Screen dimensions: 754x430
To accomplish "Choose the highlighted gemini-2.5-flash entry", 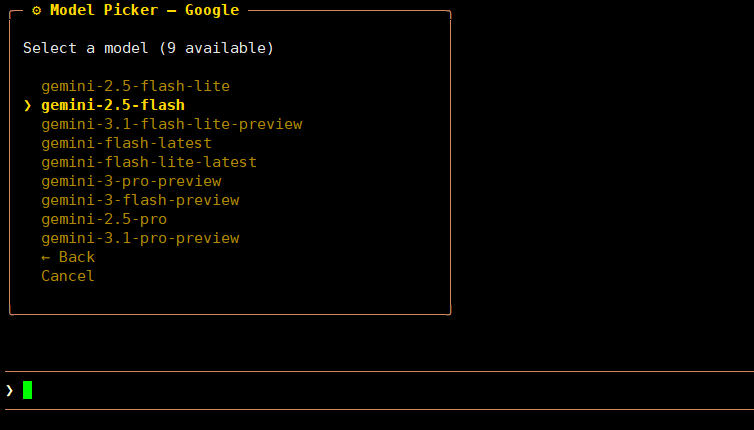I will [x=113, y=105].
